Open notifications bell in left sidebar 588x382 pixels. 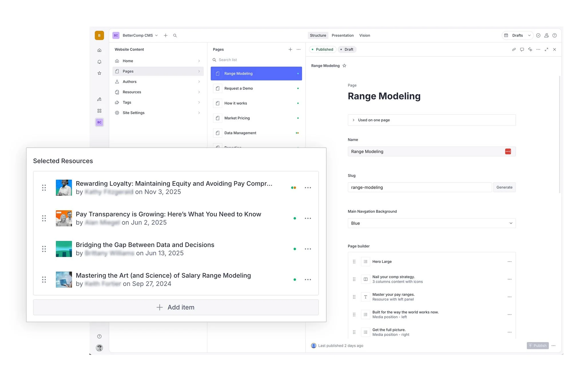(99, 62)
